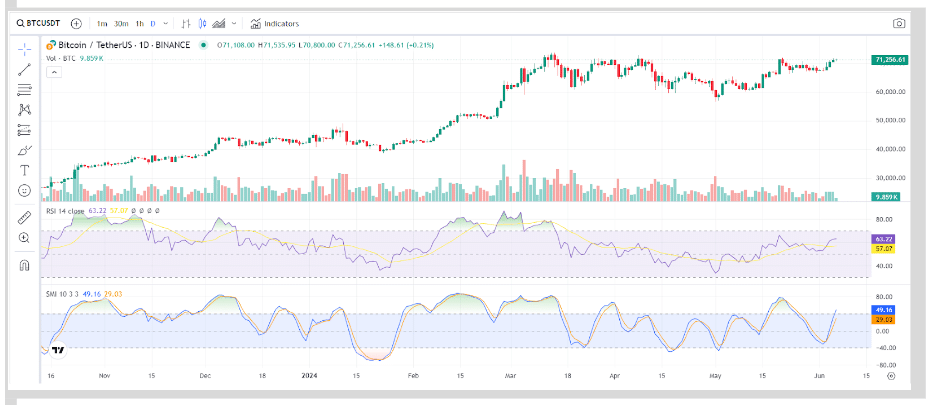
Task: Switch to the 30m timeframe
Action: [120, 23]
